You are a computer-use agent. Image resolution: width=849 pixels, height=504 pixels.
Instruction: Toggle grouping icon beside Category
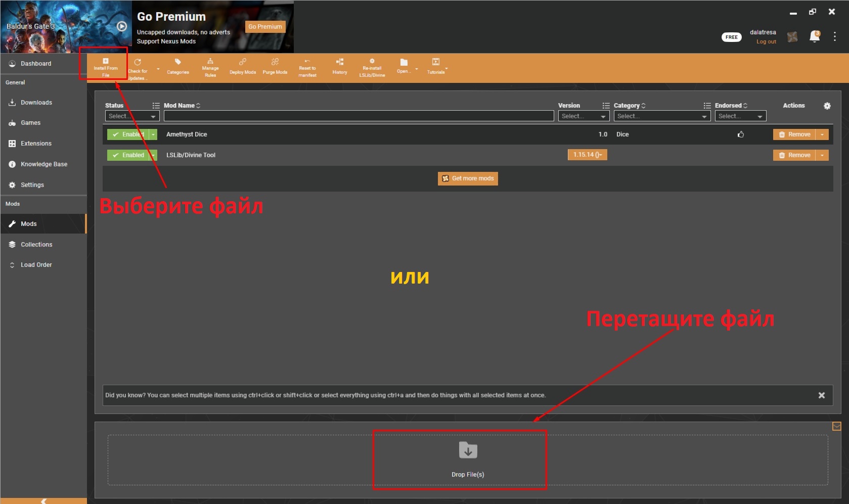point(606,106)
